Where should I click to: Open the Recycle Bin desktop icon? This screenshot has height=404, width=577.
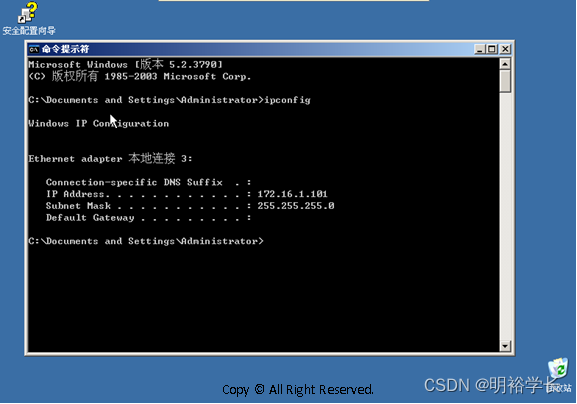tap(559, 375)
